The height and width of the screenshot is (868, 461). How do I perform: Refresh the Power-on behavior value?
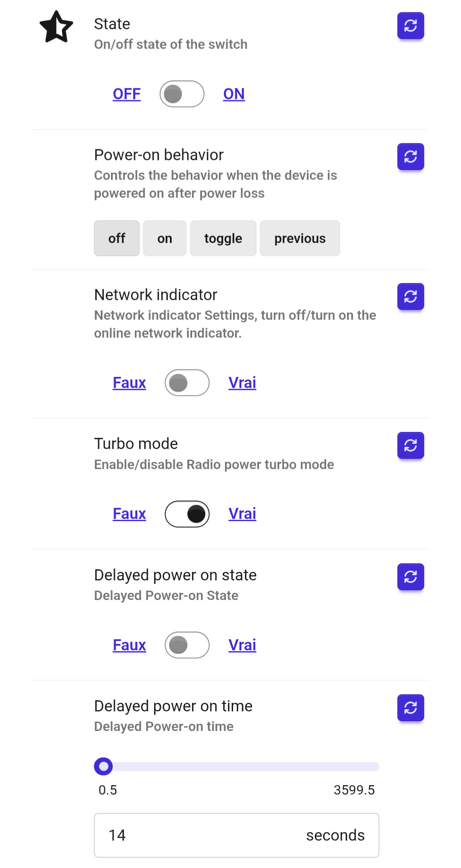coord(410,157)
